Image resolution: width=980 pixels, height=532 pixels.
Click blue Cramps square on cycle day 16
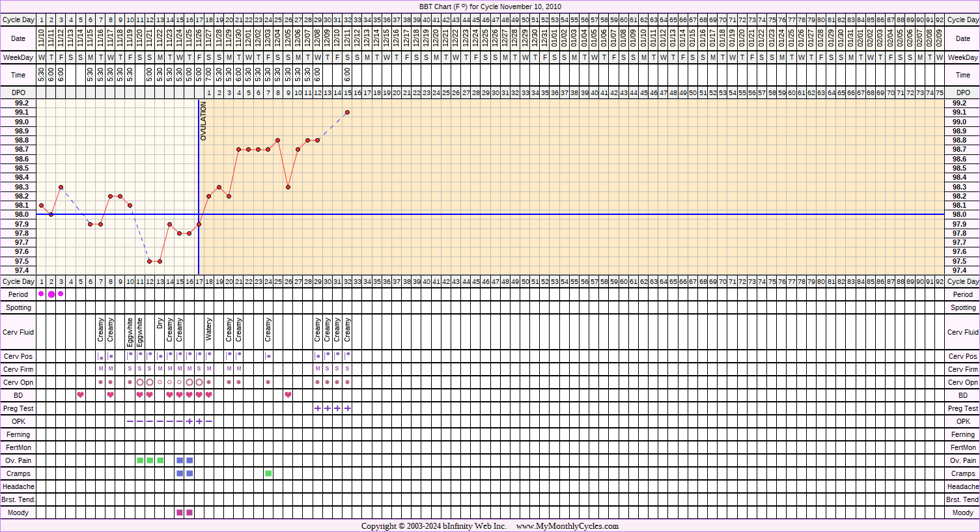point(189,473)
